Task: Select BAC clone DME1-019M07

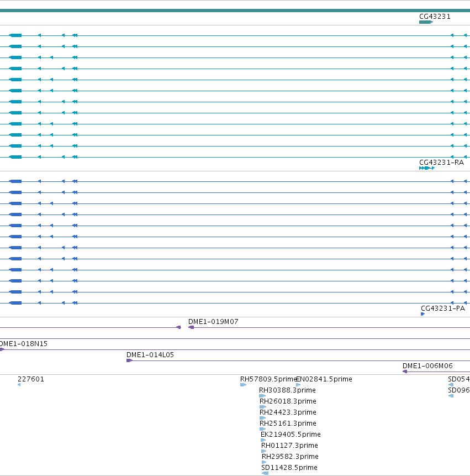Action: coord(213,322)
